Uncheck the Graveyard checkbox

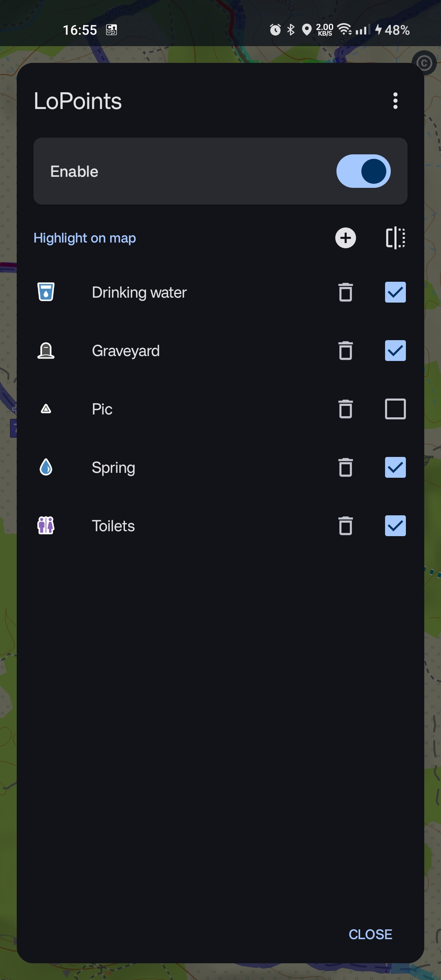[395, 351]
